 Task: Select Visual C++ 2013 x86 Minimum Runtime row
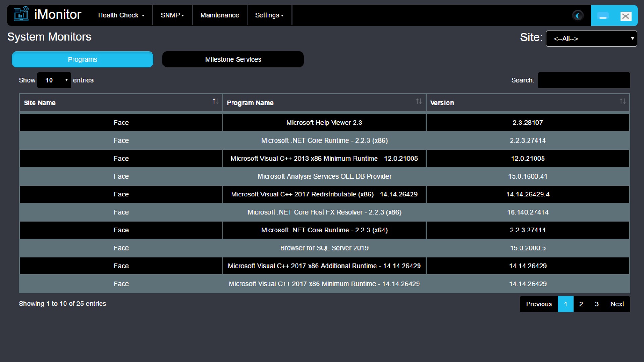[324, 159]
